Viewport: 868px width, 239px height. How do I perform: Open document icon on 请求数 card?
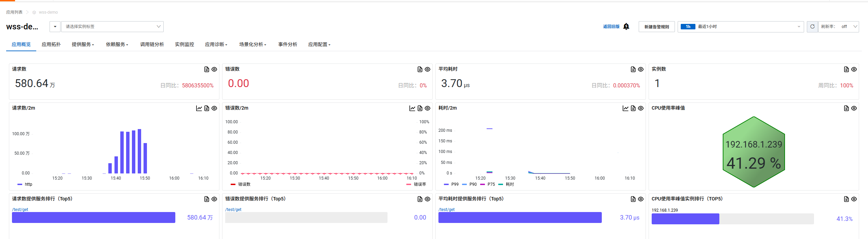pos(206,69)
